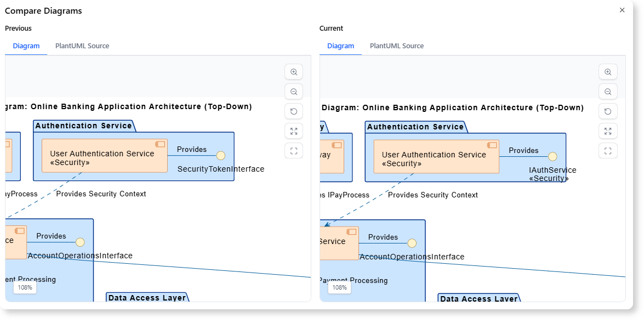Fit the Current diagram to view

608,131
